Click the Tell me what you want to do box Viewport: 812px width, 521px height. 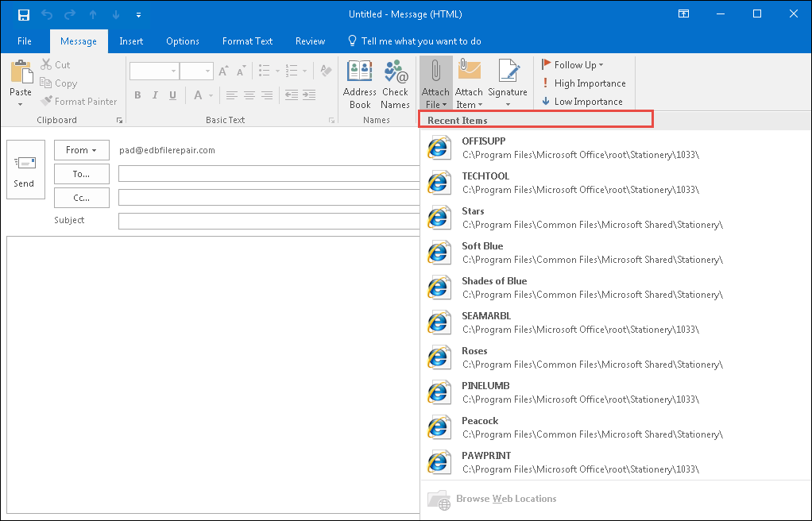pos(415,41)
